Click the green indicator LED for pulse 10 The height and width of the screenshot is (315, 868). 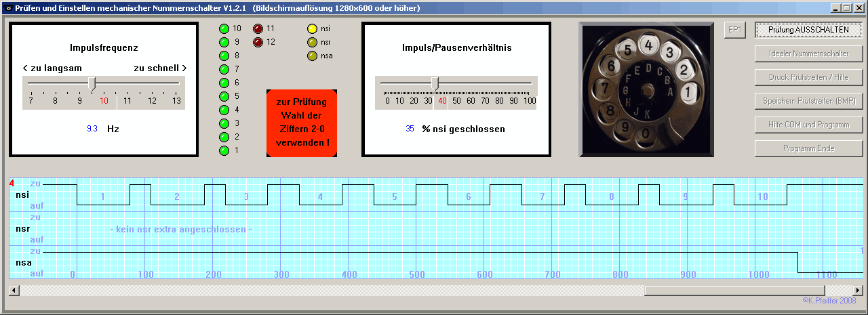point(224,29)
